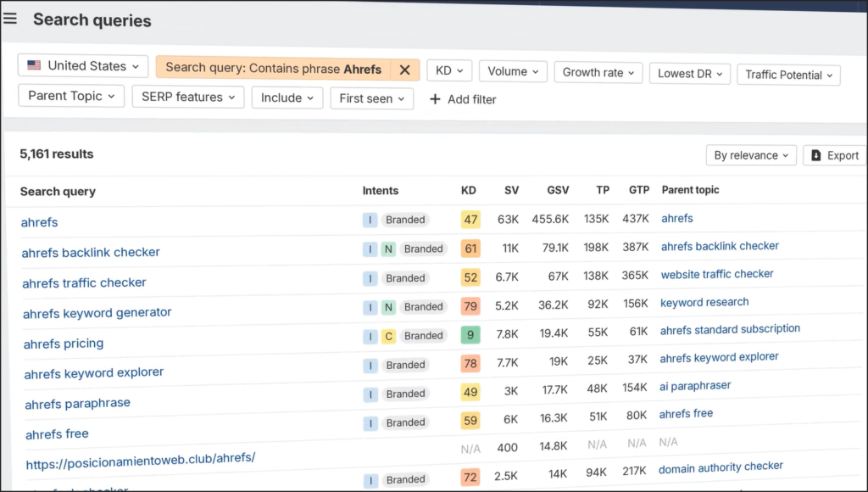Remove the Ahrefs search query filter
The image size is (868, 492).
pyautogui.click(x=404, y=70)
